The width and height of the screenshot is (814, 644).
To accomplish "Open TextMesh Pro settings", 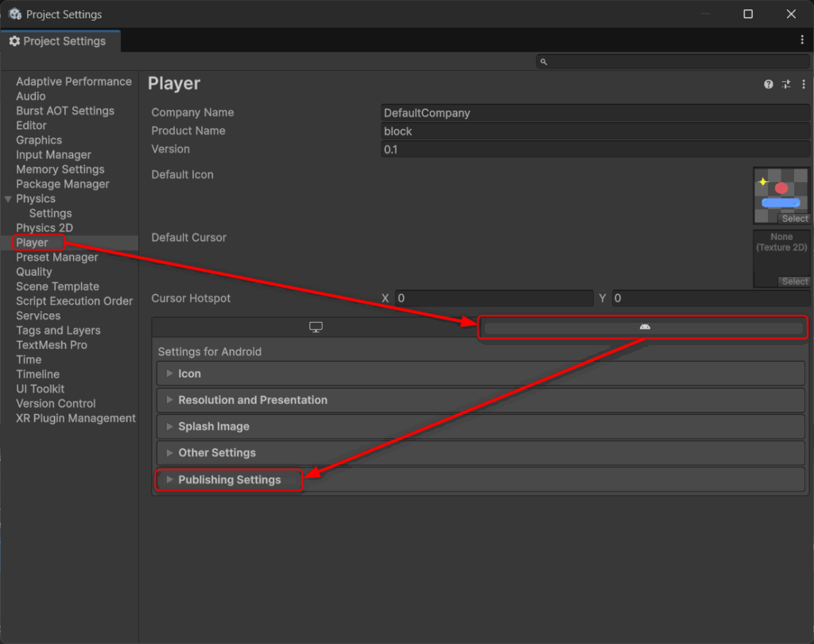I will tap(52, 345).
